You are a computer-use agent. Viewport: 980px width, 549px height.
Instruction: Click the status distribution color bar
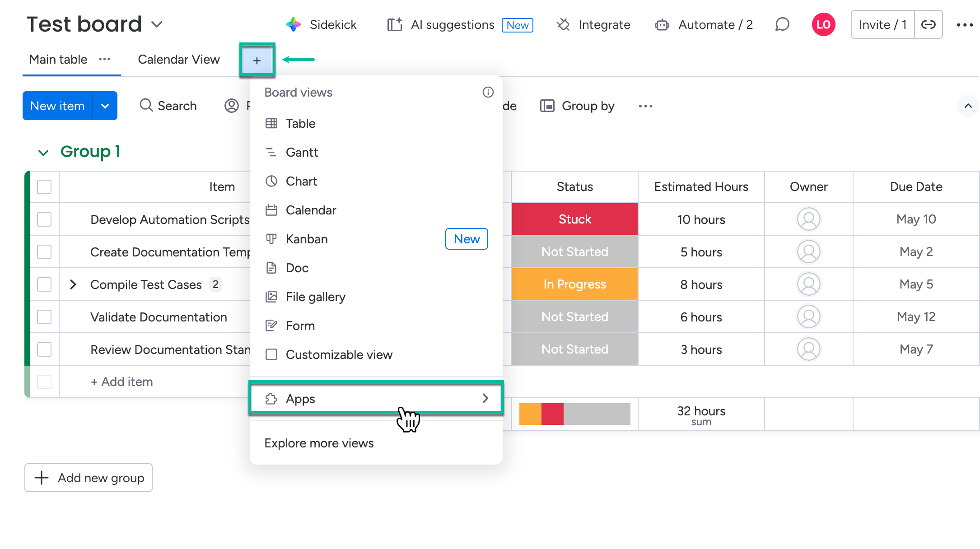[574, 414]
